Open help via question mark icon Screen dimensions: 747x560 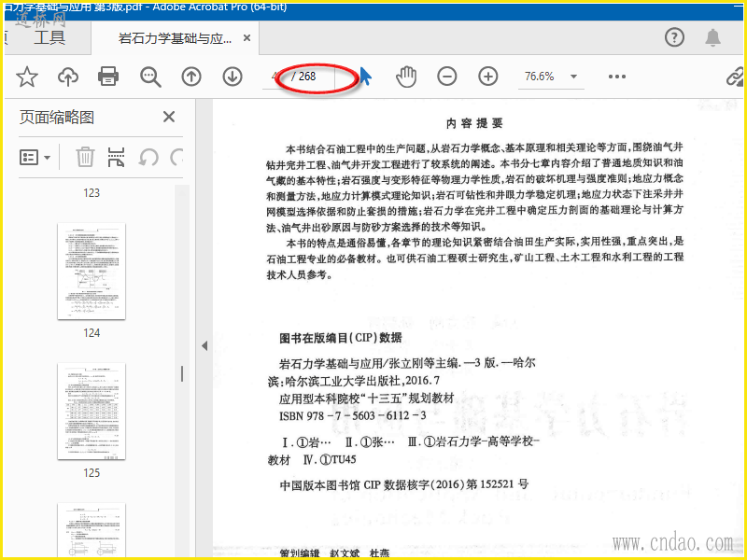coord(674,37)
